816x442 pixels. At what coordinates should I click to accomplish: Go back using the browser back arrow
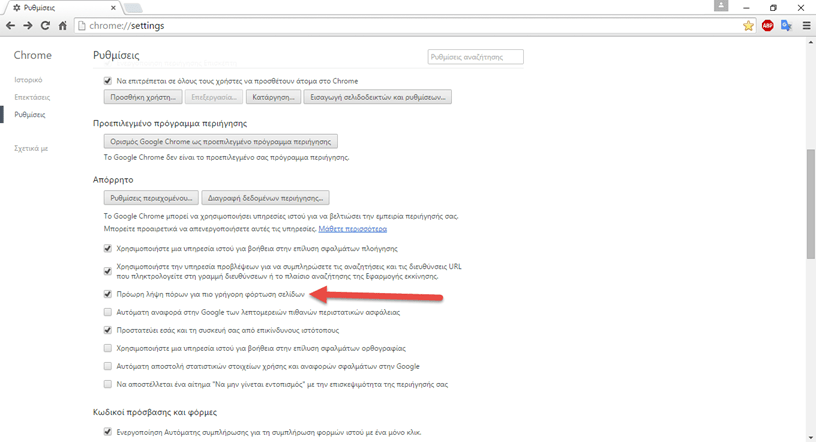(x=10, y=26)
